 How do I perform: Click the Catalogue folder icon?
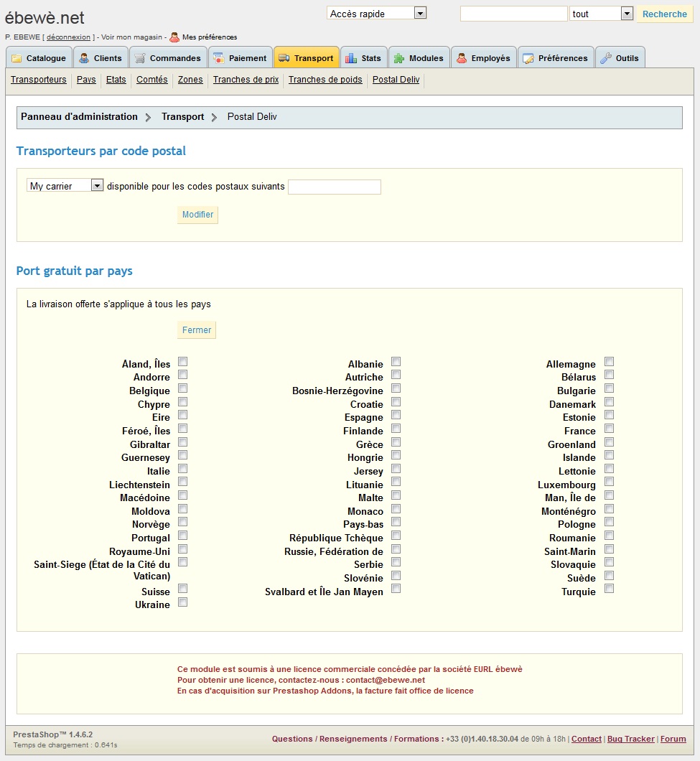point(17,58)
